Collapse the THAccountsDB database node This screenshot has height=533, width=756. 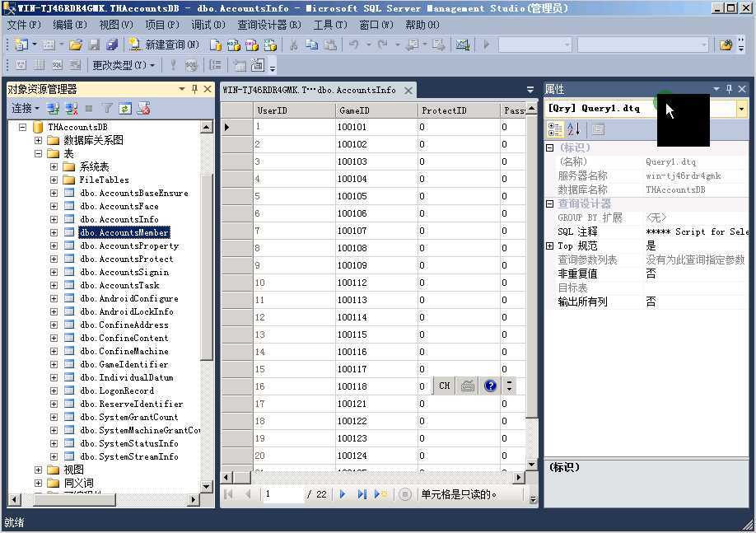coord(22,128)
